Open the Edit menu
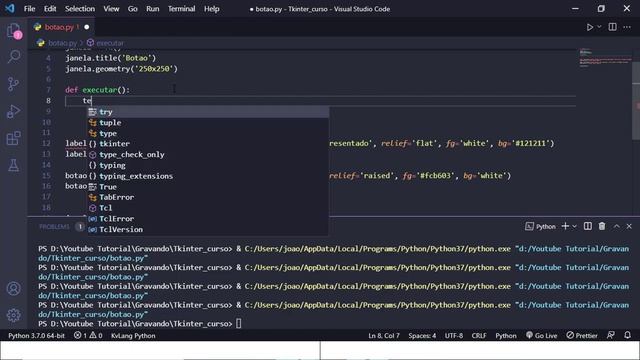Screen dimensions: 640x360 [x=50, y=9]
